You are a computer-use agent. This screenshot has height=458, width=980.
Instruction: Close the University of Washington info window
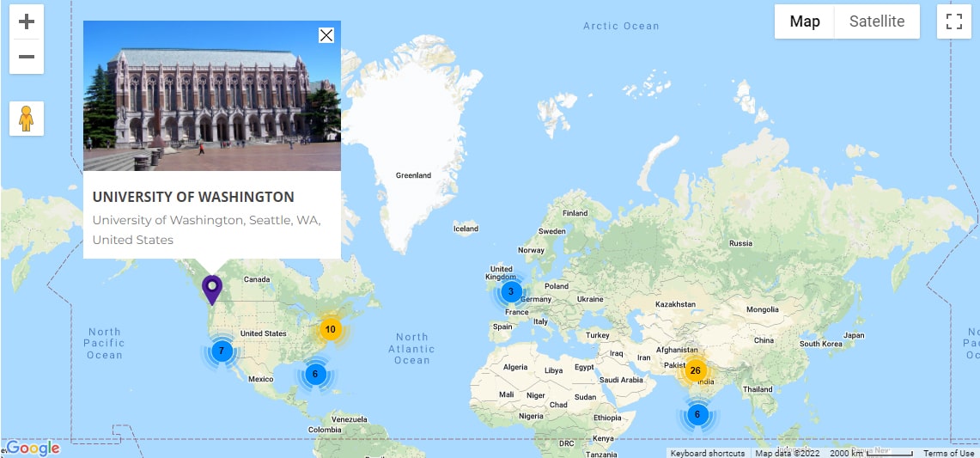point(326,35)
